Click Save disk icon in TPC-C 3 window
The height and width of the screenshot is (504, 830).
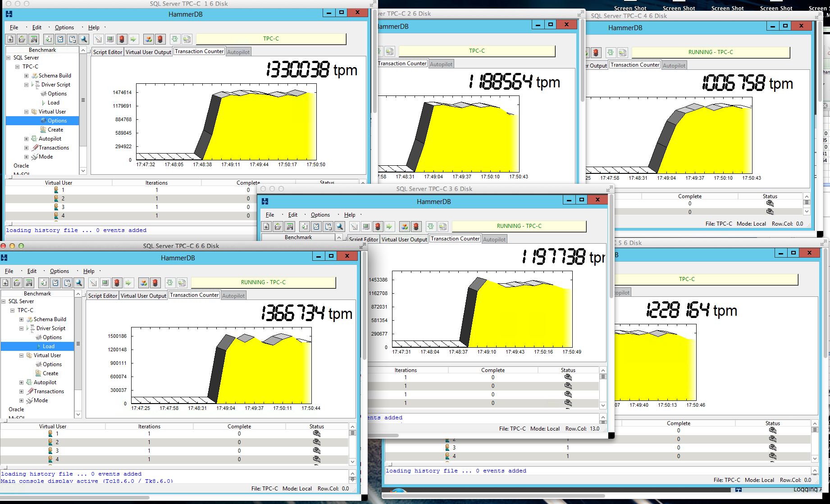click(x=290, y=227)
